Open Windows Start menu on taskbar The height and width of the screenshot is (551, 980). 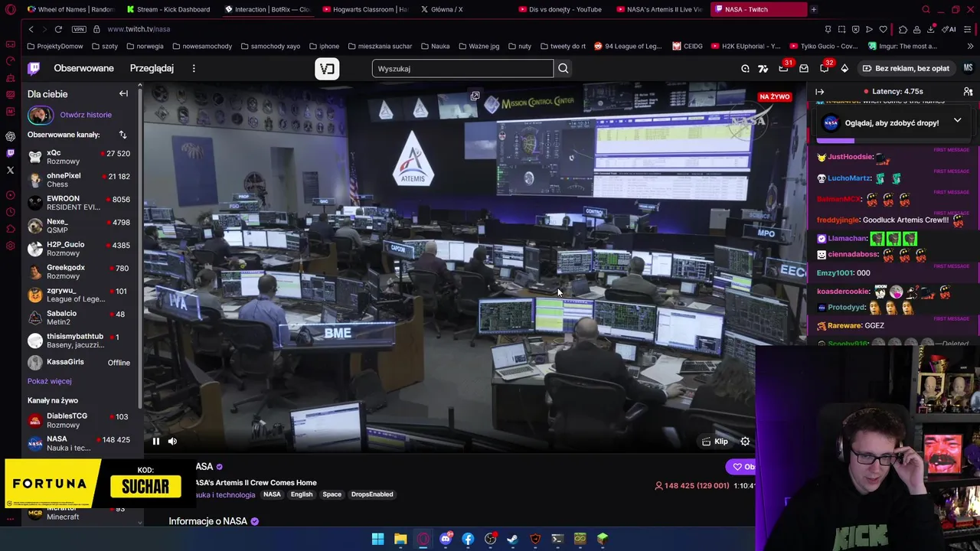(x=377, y=539)
